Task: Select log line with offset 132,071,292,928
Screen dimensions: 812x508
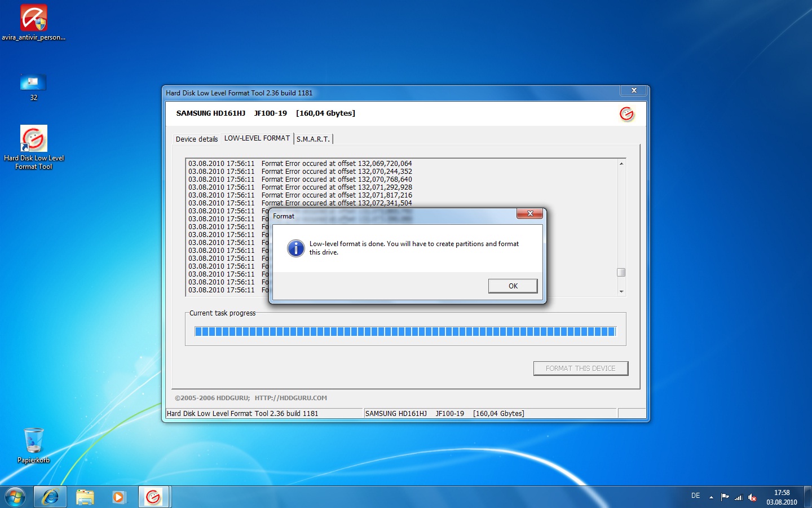Action: (300, 187)
